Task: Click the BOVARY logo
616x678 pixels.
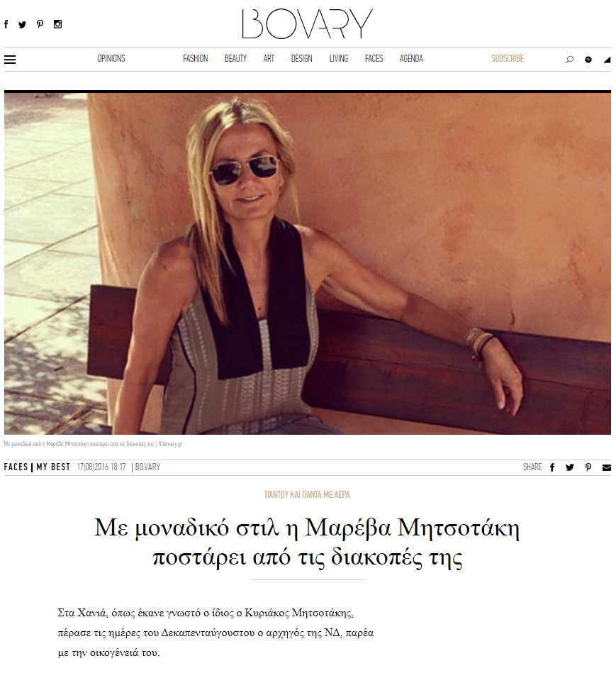Action: coord(308,24)
